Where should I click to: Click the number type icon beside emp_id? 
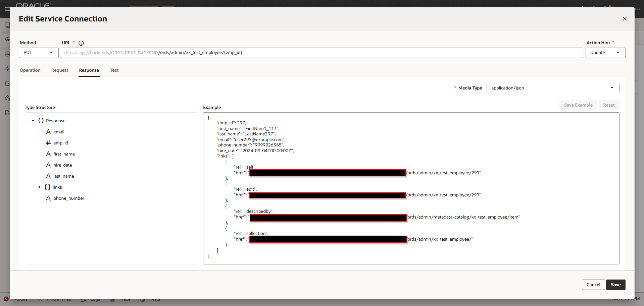48,143
